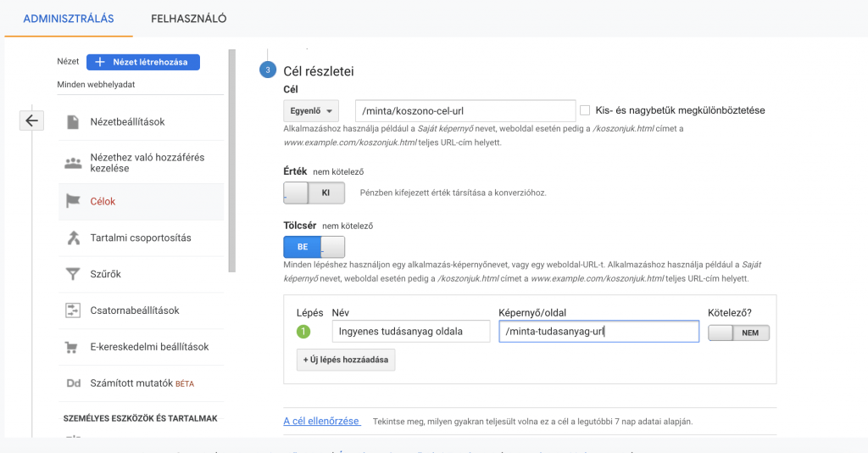Click the back arrow icon

click(31, 120)
